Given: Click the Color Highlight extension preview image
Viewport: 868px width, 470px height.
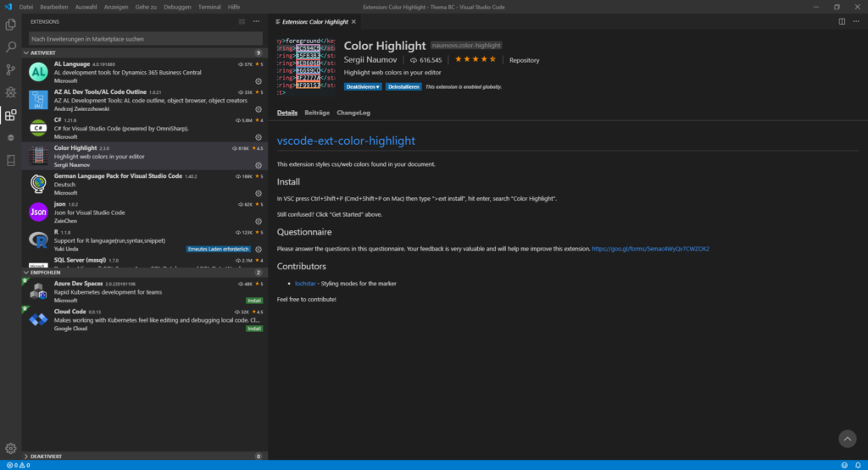Looking at the screenshot, I should pos(305,67).
